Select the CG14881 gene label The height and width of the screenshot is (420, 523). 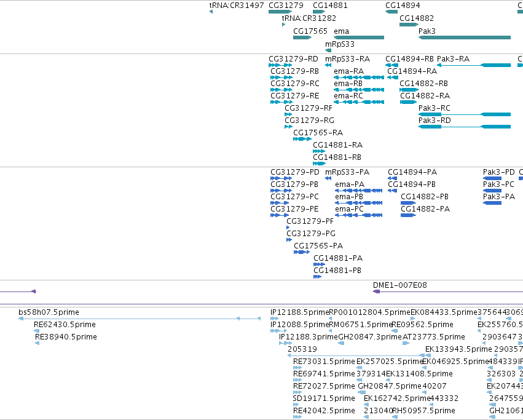[330, 6]
